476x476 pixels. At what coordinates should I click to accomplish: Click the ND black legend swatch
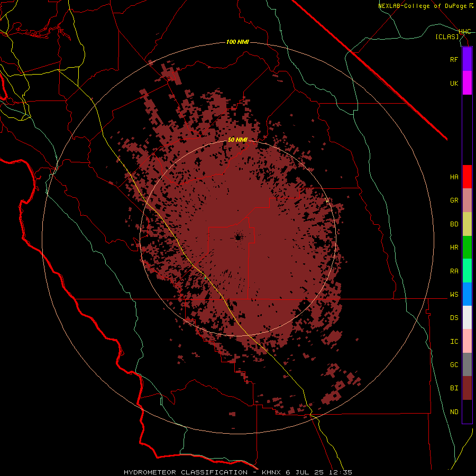click(x=467, y=411)
